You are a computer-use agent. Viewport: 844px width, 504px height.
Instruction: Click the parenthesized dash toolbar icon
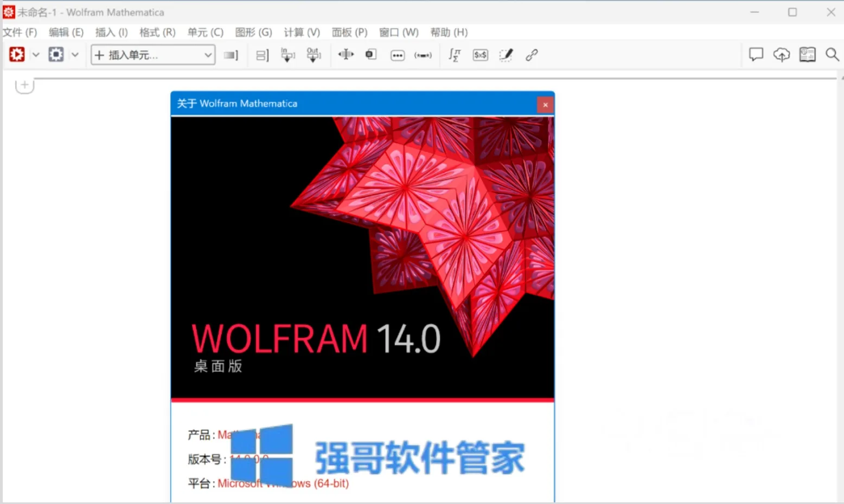click(x=423, y=55)
